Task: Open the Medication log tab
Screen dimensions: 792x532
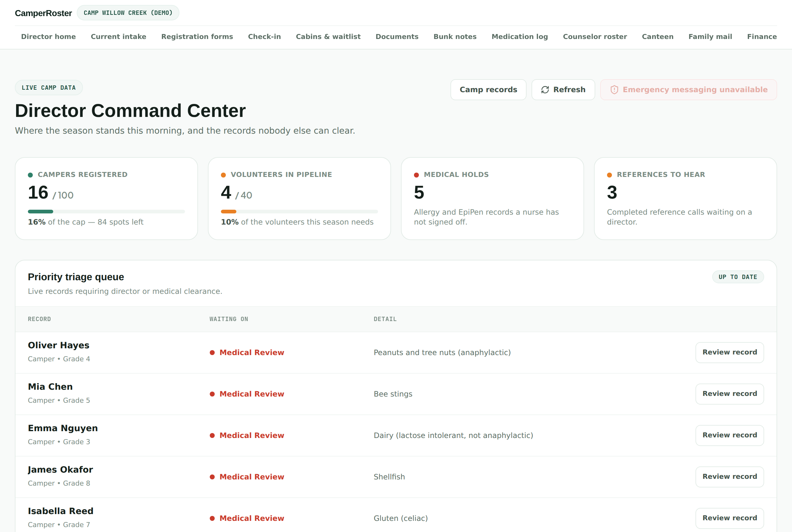Action: tap(520, 36)
